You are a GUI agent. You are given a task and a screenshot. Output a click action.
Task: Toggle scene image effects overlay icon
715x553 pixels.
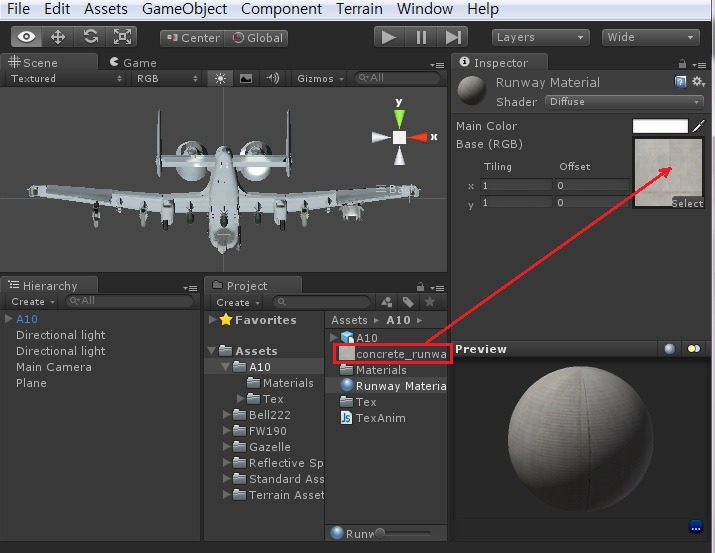click(246, 78)
